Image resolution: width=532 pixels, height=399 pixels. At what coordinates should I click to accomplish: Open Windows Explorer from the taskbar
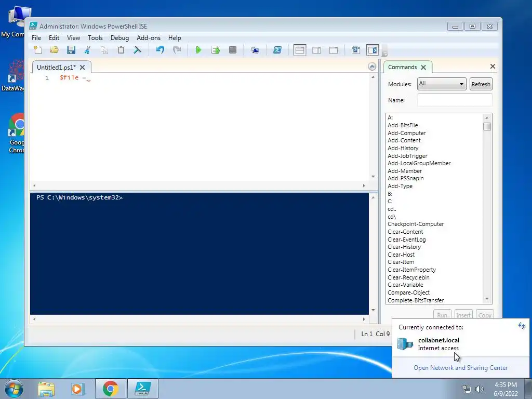pyautogui.click(x=46, y=389)
